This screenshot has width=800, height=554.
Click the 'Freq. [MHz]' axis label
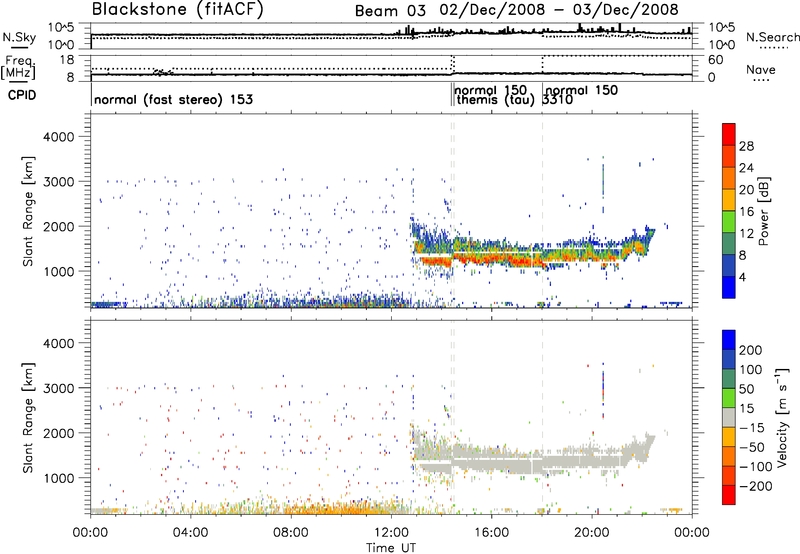pyautogui.click(x=18, y=67)
